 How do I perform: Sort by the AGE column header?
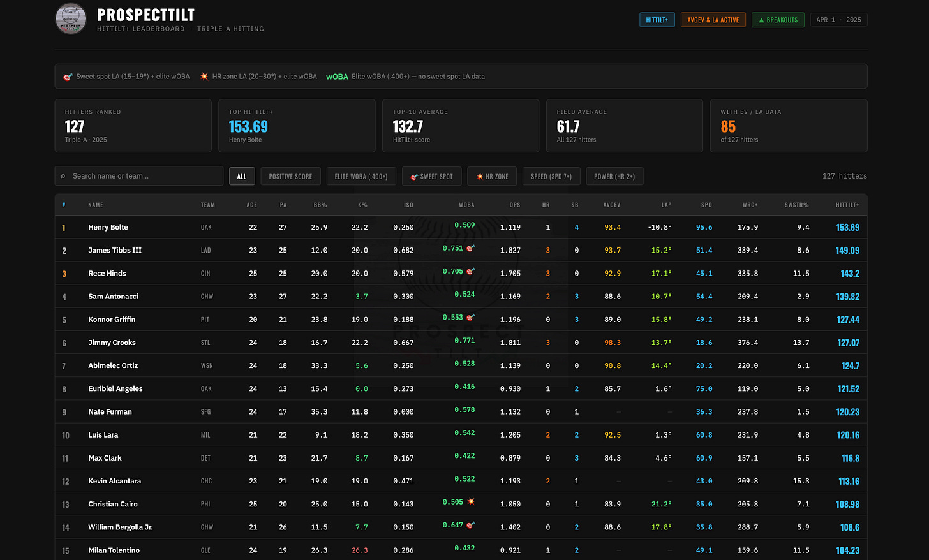[x=252, y=205]
